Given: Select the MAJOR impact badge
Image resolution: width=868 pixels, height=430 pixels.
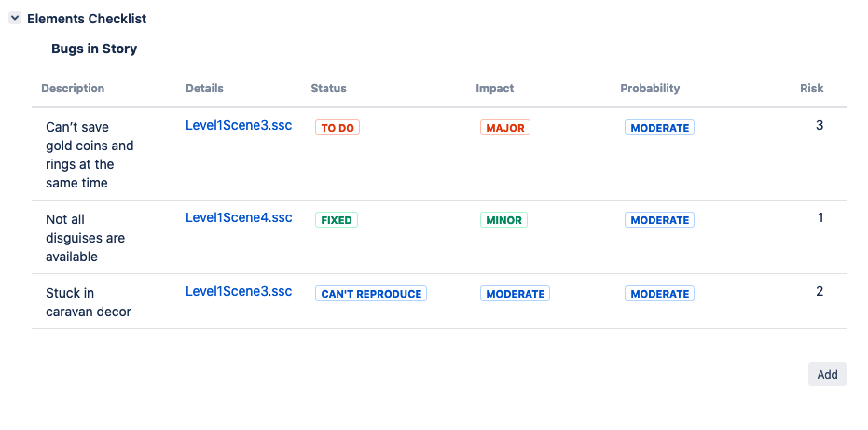Looking at the screenshot, I should click(x=505, y=128).
